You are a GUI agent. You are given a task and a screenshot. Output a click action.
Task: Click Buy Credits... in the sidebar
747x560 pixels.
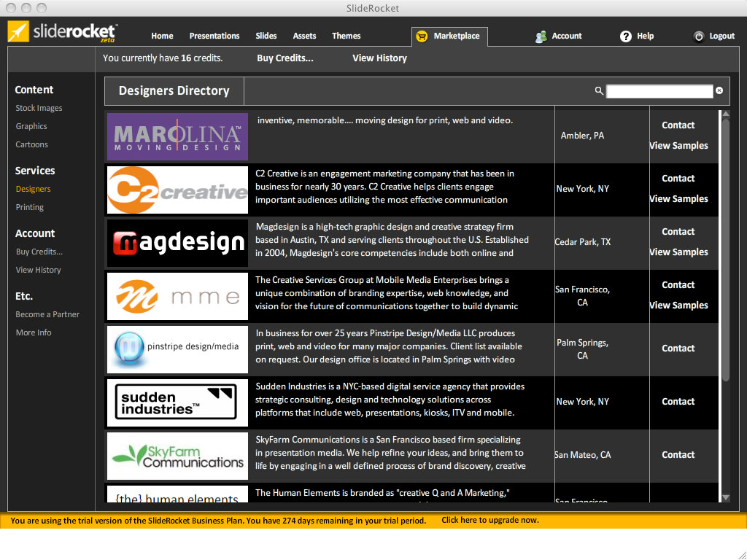(39, 252)
